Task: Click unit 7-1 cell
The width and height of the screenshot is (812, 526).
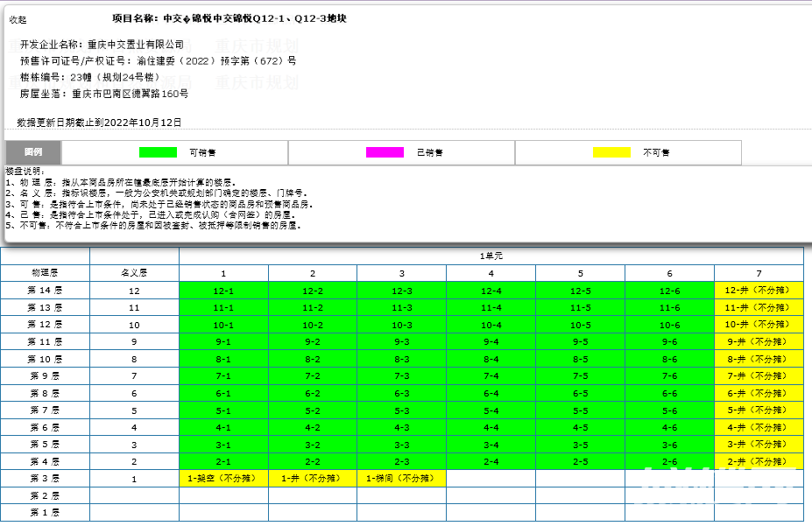Action: pyautogui.click(x=223, y=376)
